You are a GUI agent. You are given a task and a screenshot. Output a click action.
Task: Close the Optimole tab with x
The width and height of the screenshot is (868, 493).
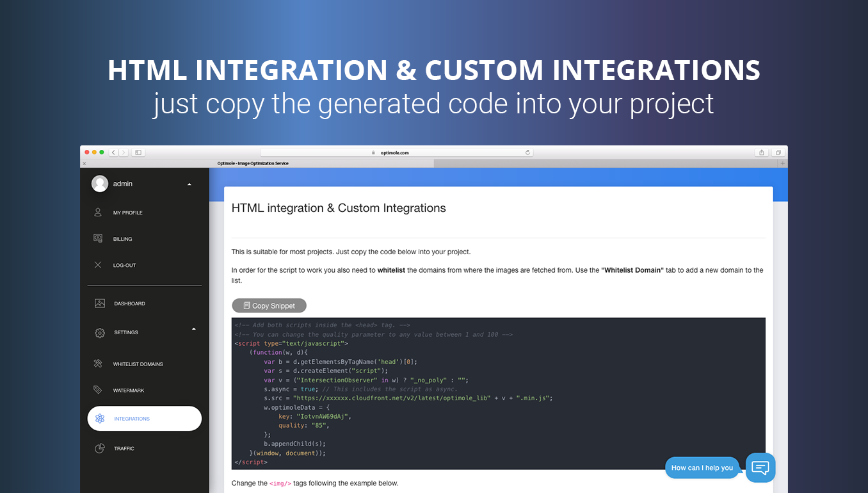(84, 163)
